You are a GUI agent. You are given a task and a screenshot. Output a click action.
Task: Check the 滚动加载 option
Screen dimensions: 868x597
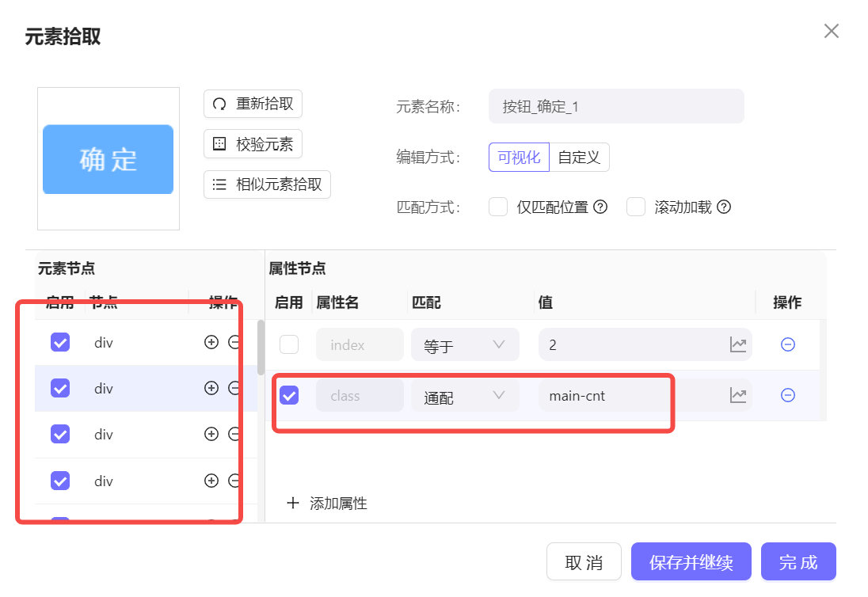click(636, 207)
